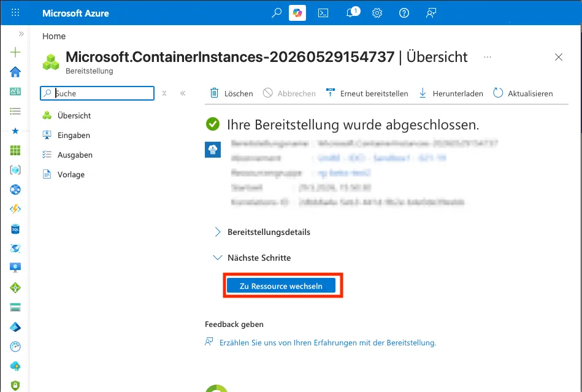View notifications bell with badge
This screenshot has width=582, height=392.
[352, 13]
